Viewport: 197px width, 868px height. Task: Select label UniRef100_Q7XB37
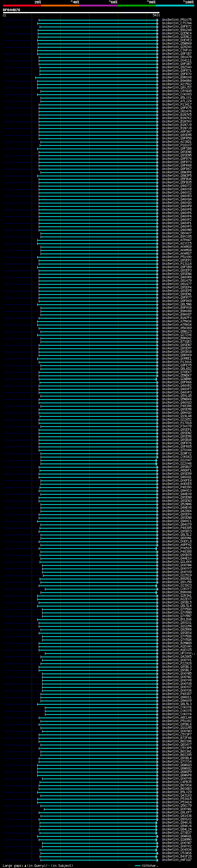click(x=176, y=833)
